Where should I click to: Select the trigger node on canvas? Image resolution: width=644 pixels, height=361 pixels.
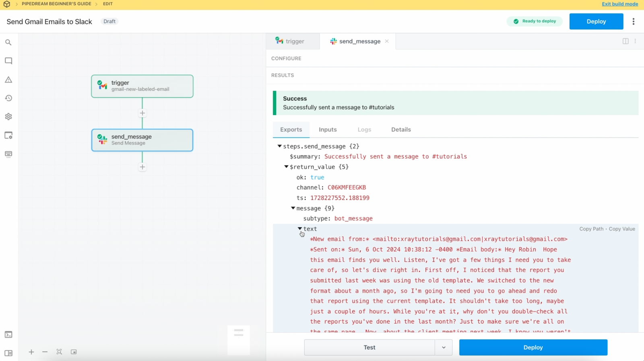[x=142, y=86]
